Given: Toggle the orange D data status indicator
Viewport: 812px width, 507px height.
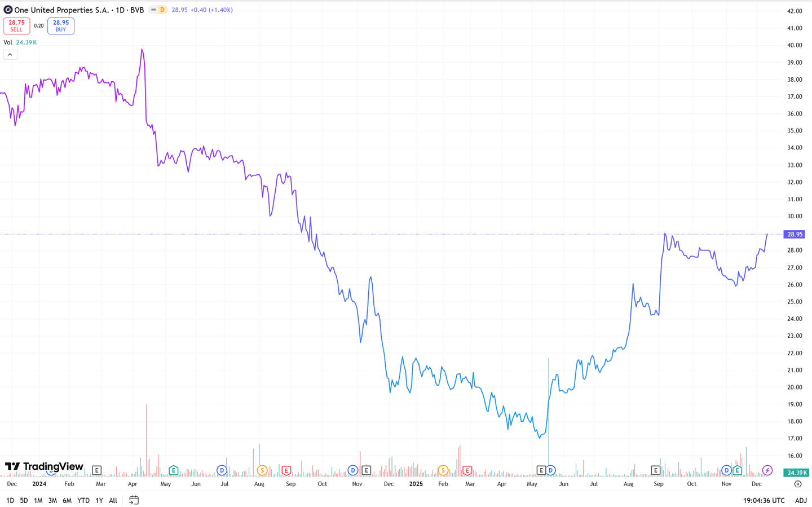Looking at the screenshot, I should (x=162, y=10).
